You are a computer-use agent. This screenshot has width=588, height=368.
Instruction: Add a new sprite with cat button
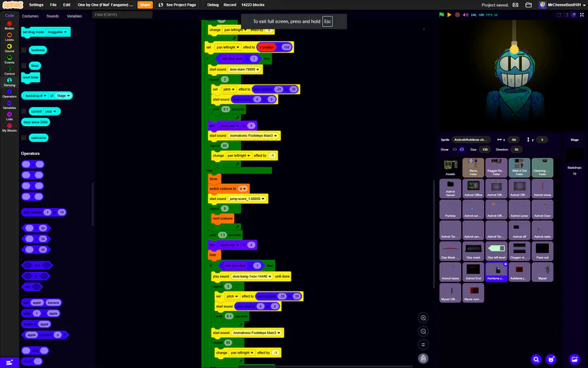click(551, 360)
